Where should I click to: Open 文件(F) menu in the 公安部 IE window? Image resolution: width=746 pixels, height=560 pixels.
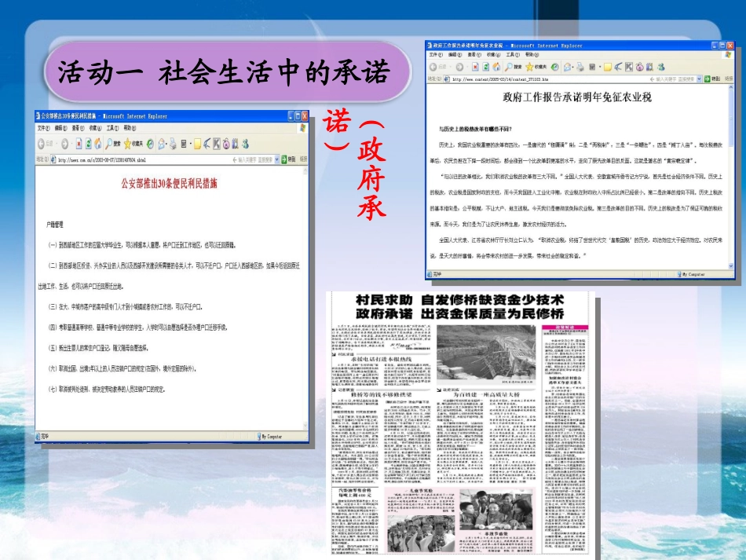tap(44, 128)
